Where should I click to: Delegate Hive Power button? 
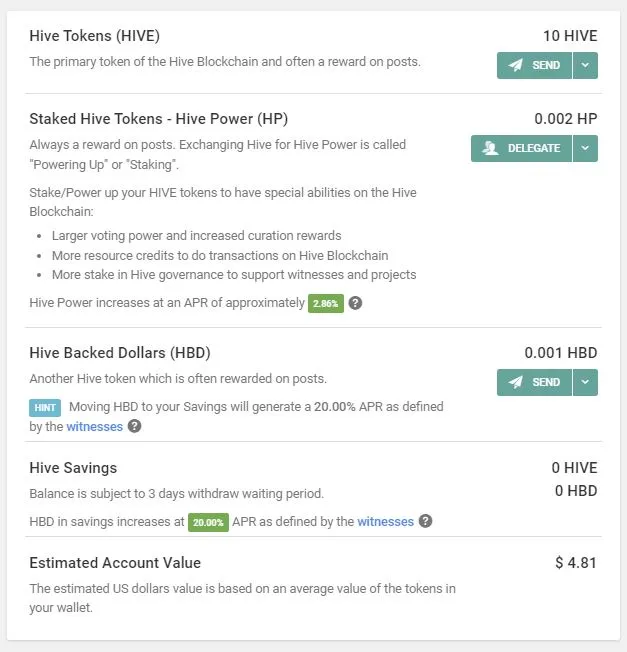(x=521, y=148)
